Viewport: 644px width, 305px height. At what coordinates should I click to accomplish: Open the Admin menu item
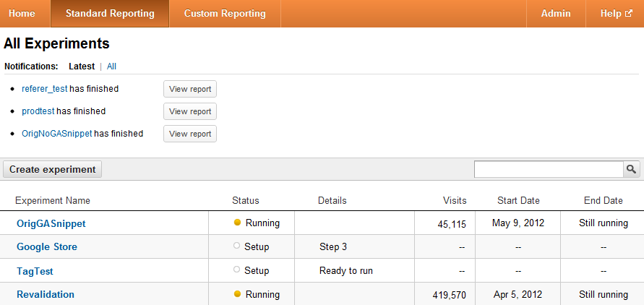[x=556, y=14]
